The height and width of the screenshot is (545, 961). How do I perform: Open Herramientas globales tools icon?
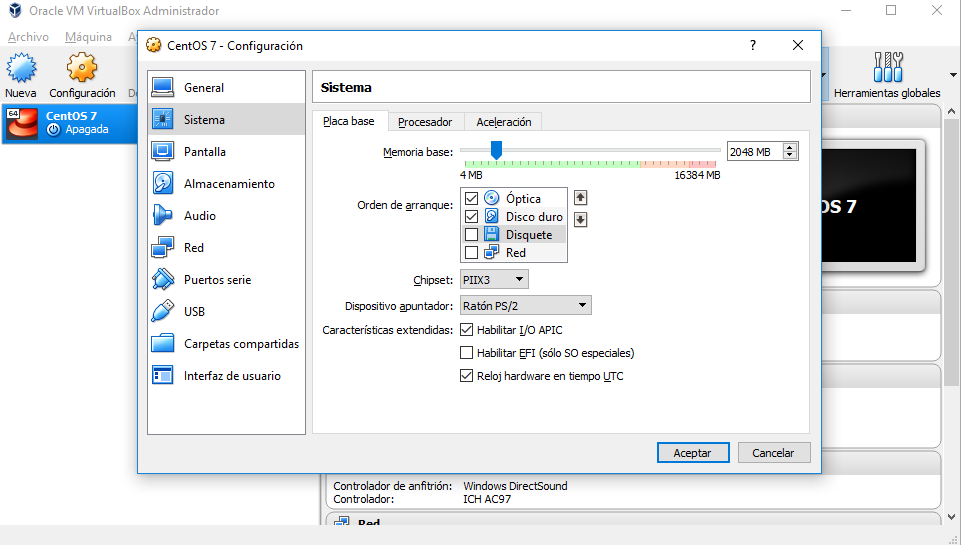[886, 69]
